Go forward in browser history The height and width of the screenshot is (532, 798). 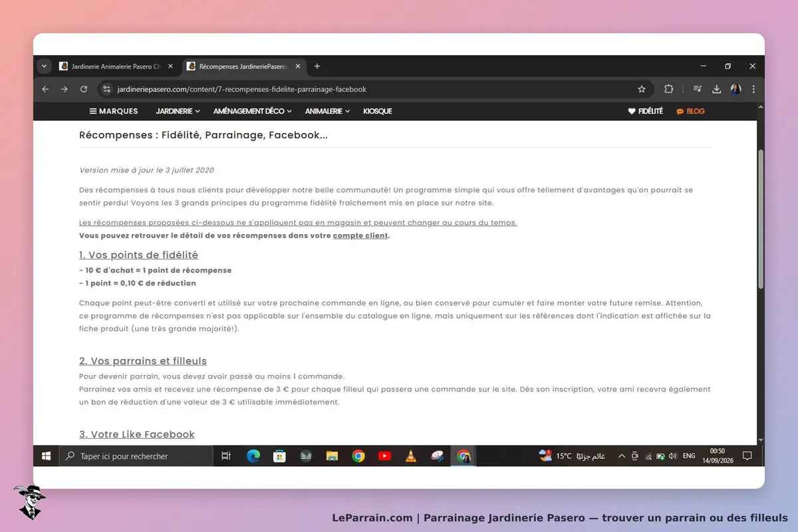pyautogui.click(x=65, y=89)
